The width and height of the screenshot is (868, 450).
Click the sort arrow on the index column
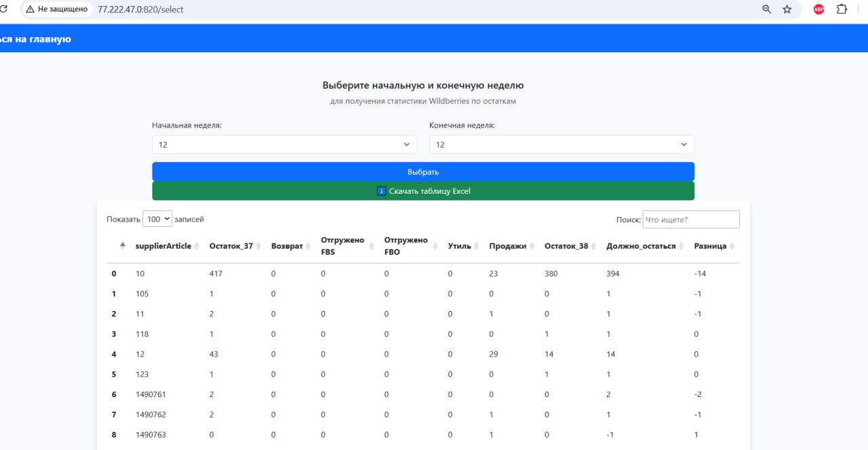122,246
